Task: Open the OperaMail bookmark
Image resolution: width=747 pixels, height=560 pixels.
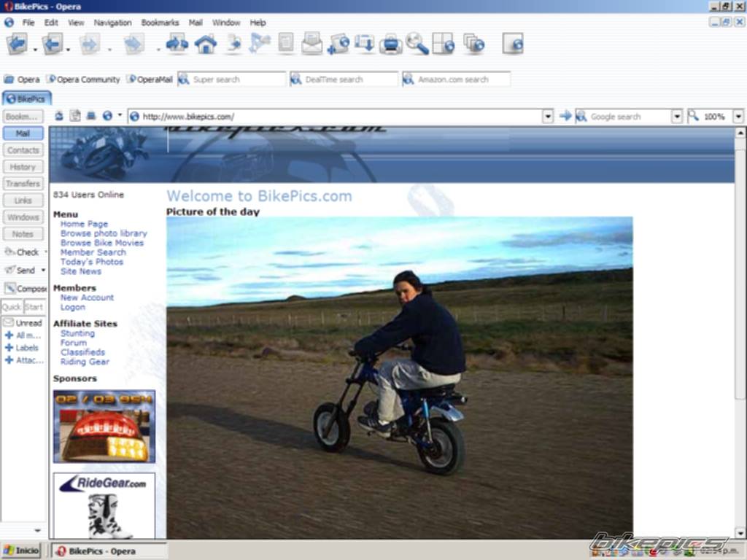Action: tap(150, 79)
